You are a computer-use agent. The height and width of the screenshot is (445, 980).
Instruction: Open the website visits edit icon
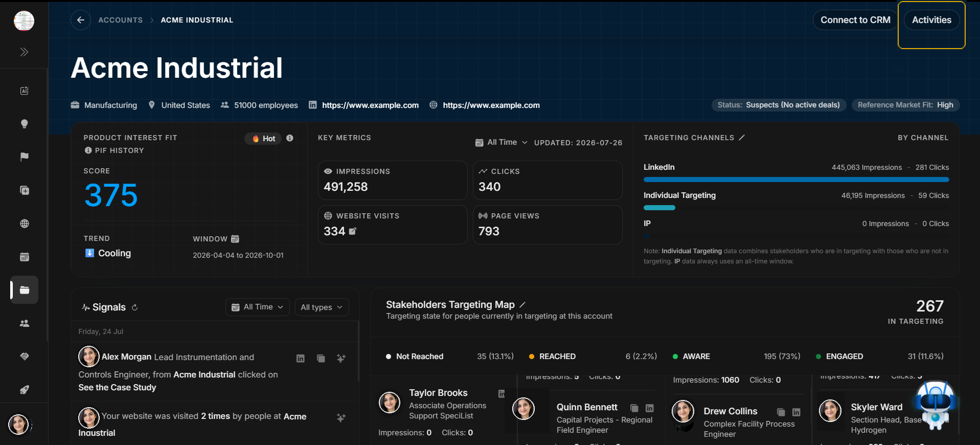353,231
